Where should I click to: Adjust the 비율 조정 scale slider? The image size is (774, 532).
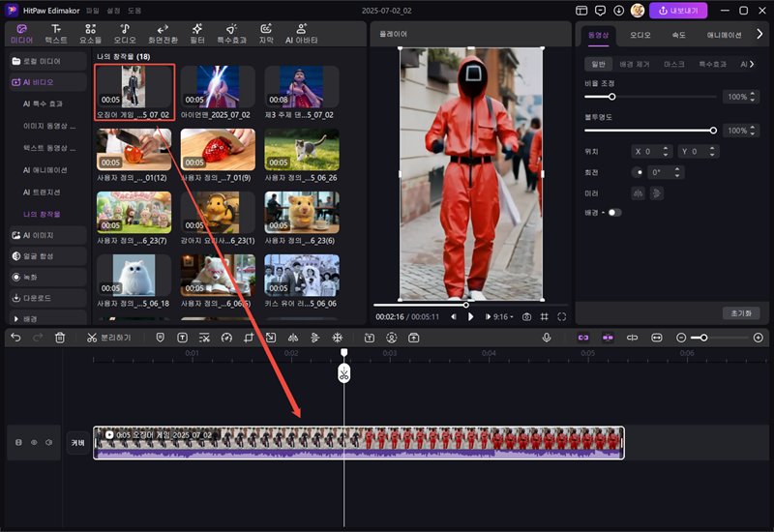tap(650, 97)
